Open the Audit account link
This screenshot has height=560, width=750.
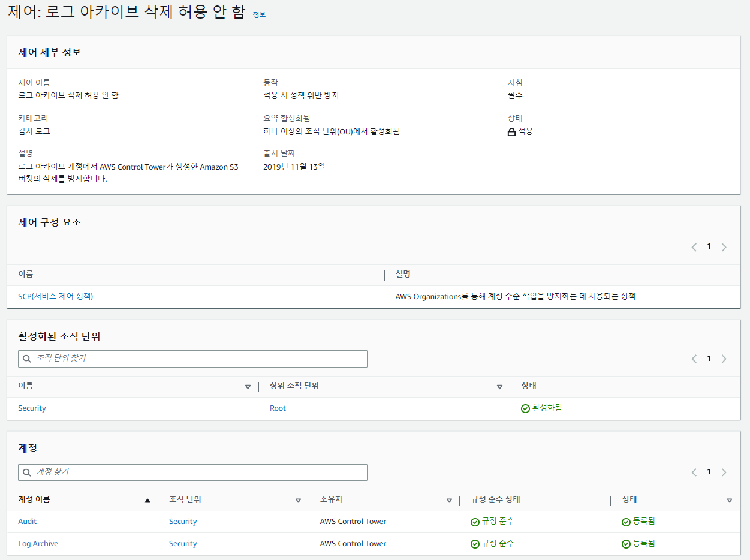pos(27,522)
